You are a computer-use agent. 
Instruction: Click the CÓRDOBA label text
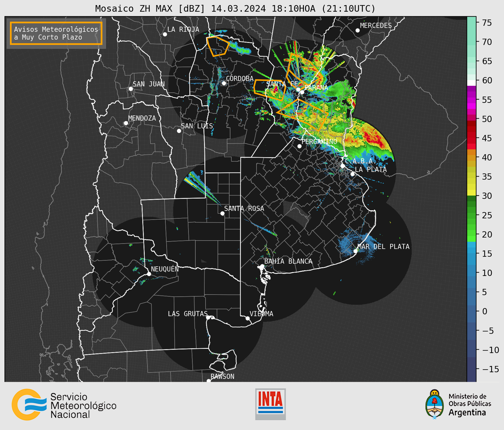click(x=240, y=78)
